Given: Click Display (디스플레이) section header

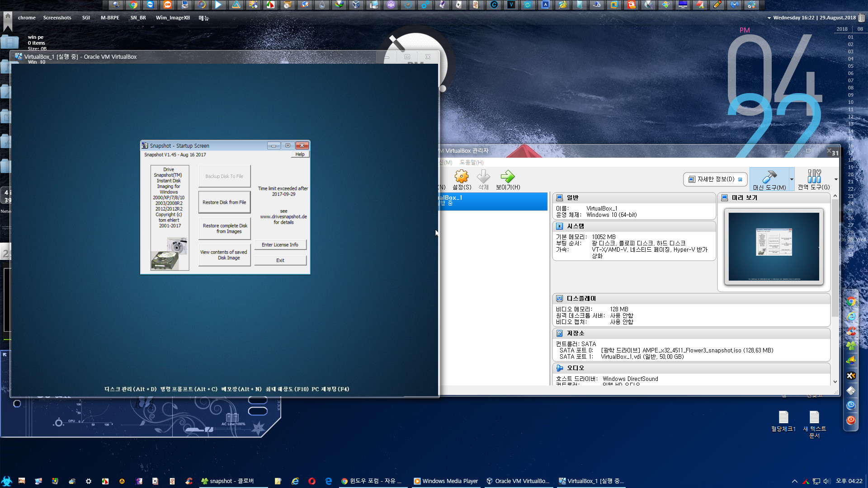Looking at the screenshot, I should click(x=691, y=298).
